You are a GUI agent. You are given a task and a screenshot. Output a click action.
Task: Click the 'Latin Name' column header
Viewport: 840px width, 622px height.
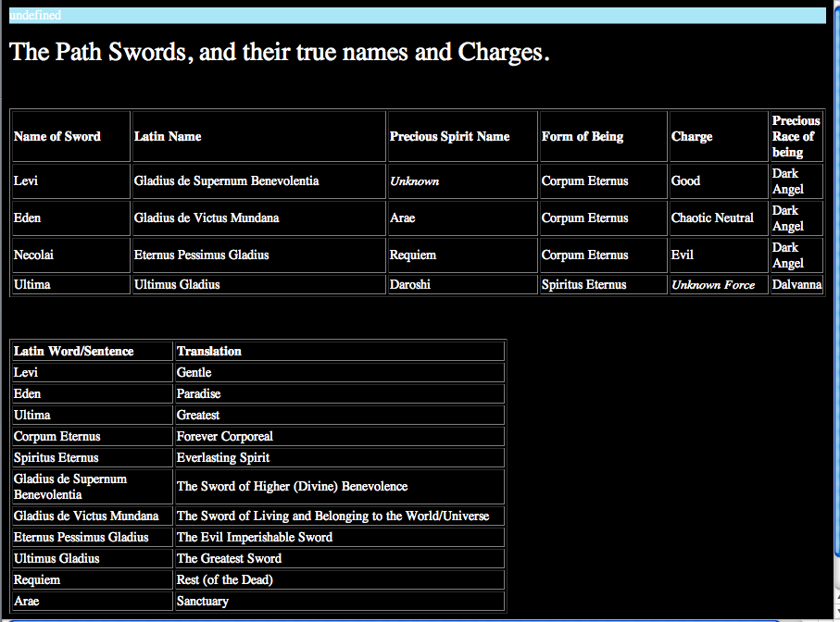[168, 136]
